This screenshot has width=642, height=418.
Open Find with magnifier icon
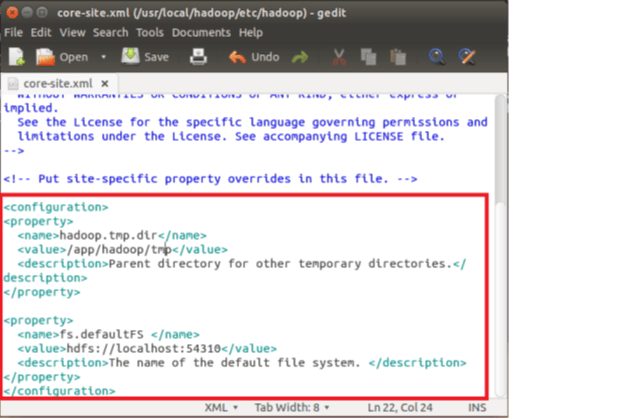440,57
